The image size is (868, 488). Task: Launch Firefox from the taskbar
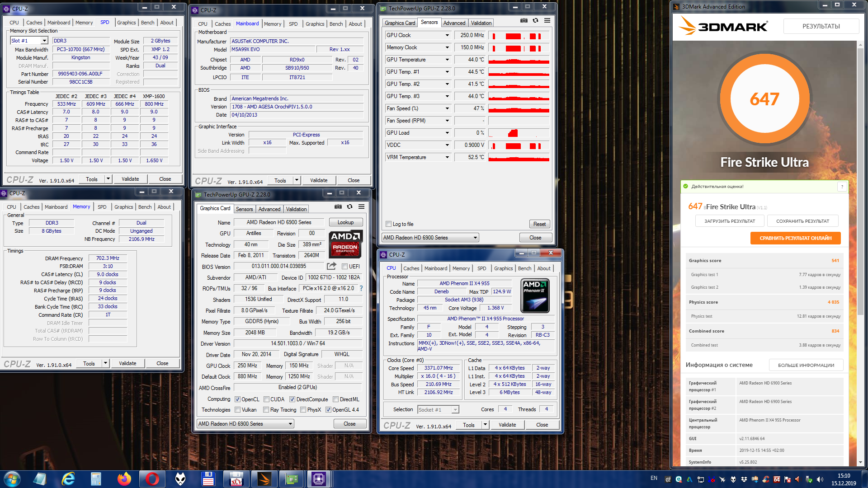124,479
